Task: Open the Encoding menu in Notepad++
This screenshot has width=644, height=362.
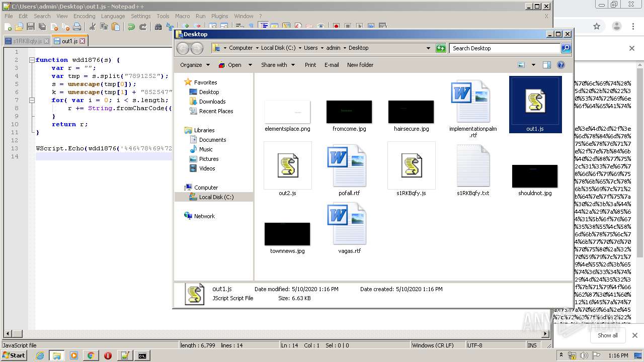Action: [x=84, y=16]
